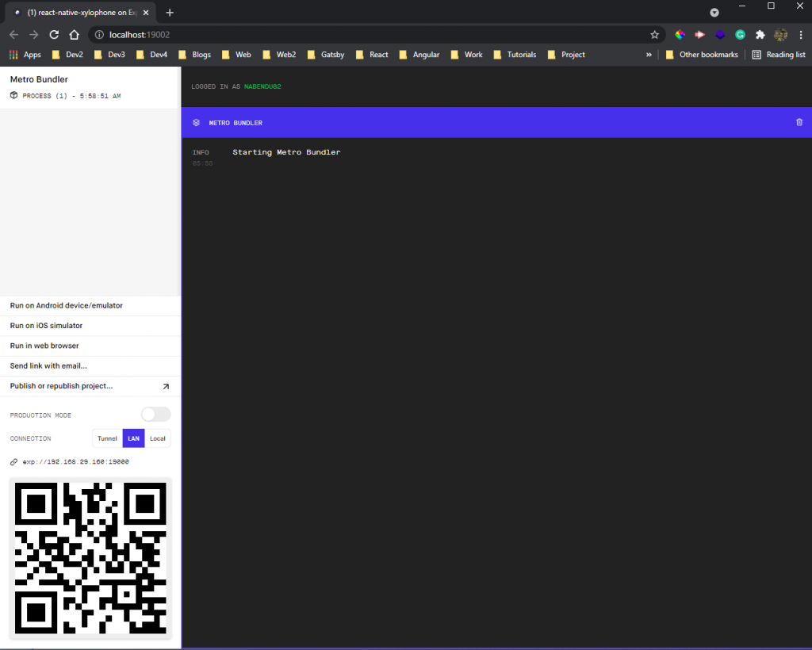Open the Blogs bookmarks folder

point(194,55)
